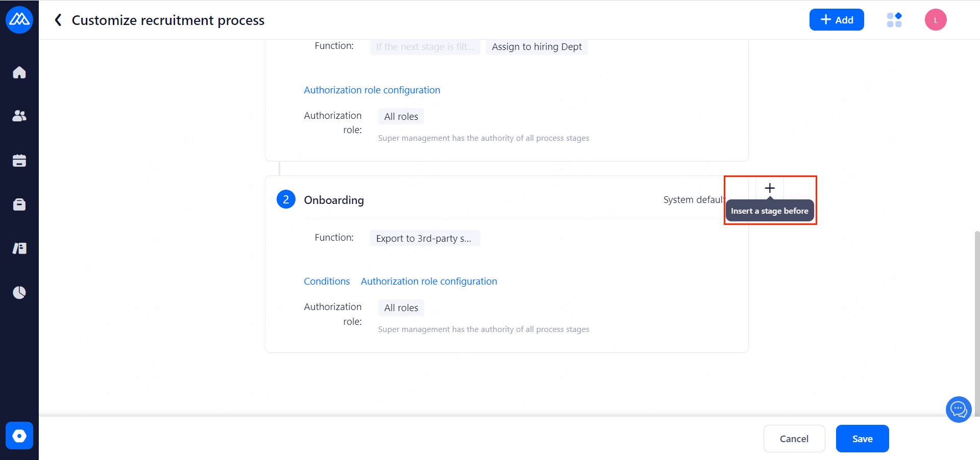Go back using the left chevron

[58, 20]
